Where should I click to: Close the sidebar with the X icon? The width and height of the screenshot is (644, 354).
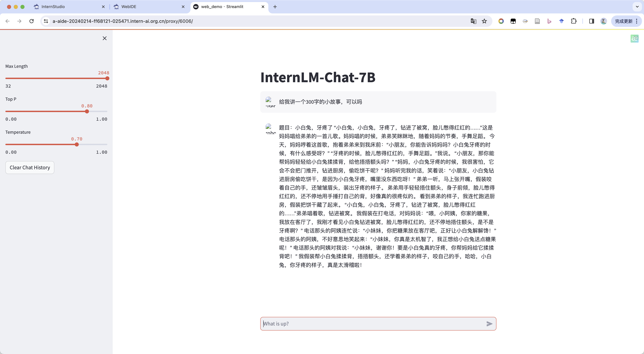(104, 38)
